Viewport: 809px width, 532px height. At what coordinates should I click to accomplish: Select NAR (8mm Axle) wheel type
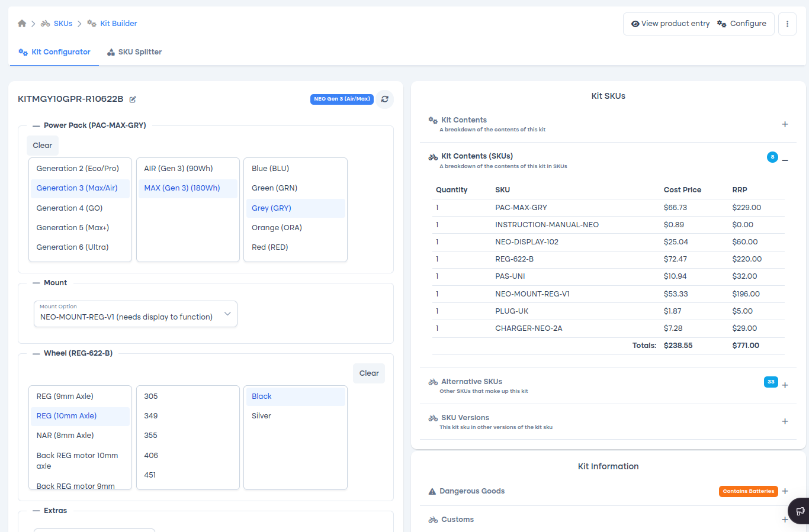[x=80, y=436]
